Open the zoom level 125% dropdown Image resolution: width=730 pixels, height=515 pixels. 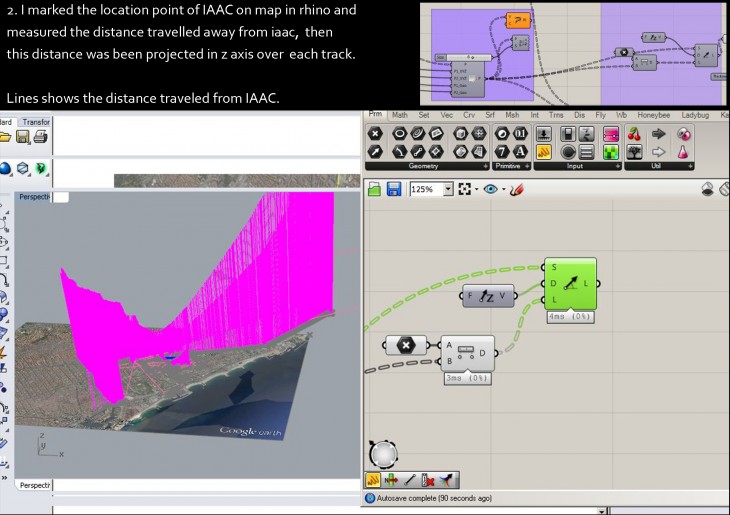point(448,189)
